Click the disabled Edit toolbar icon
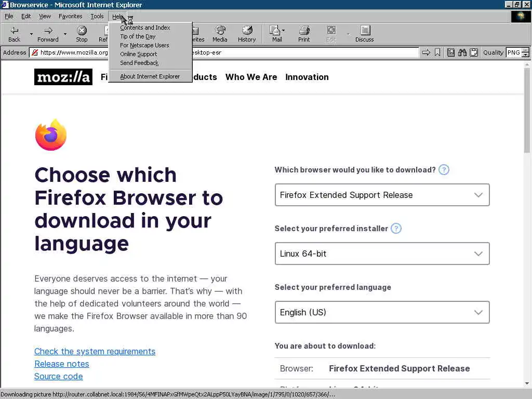 click(331, 34)
